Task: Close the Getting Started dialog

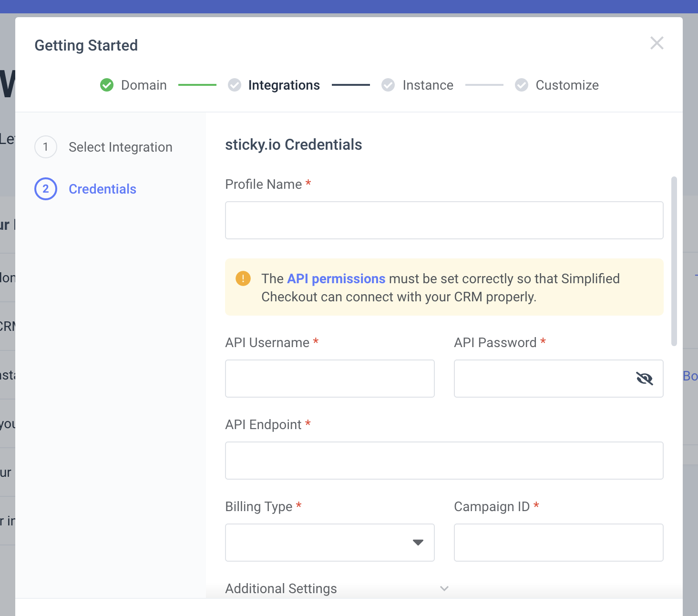Action: 657,43
